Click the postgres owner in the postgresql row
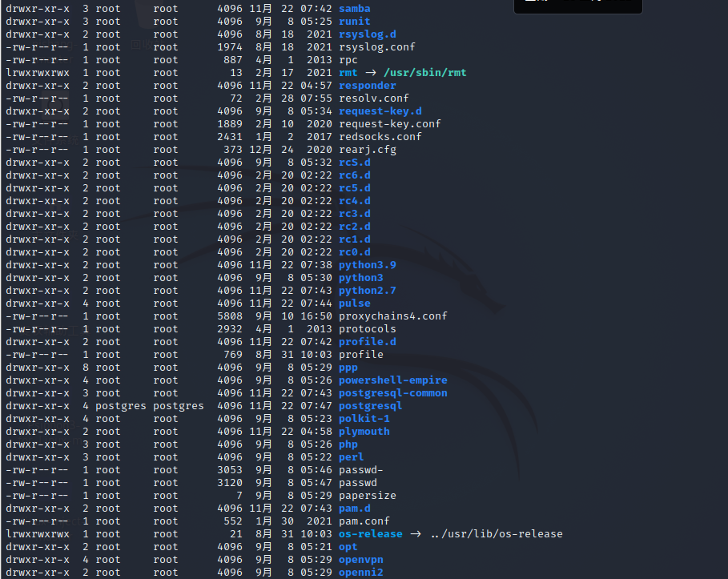728x579 pixels. 121,406
